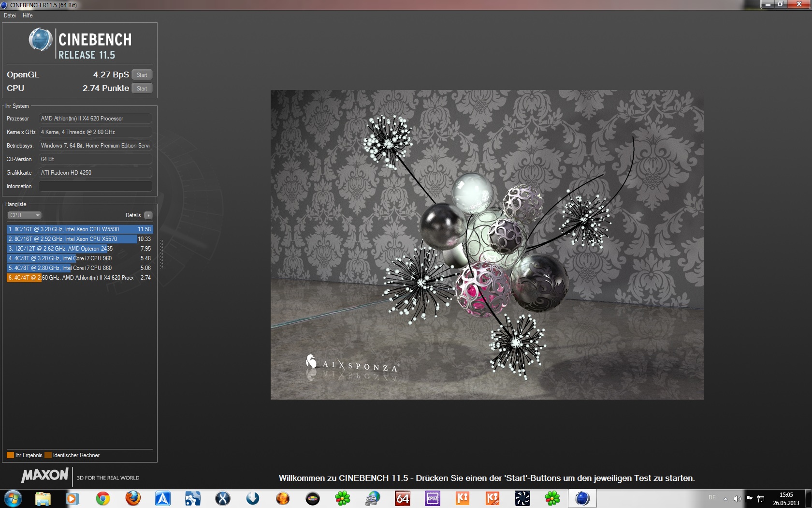Open CPU-Z from the taskbar
The height and width of the screenshot is (508, 812).
click(433, 498)
